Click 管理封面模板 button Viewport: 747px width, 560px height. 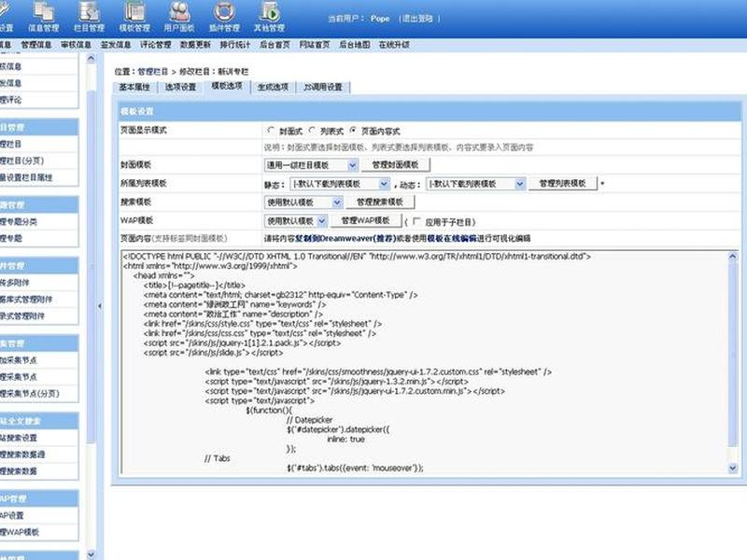click(395, 165)
